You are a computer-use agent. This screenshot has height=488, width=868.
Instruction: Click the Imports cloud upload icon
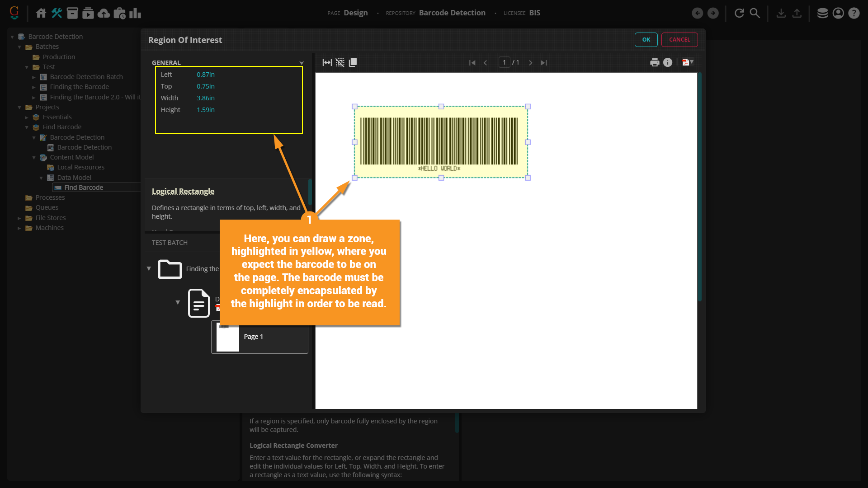104,13
